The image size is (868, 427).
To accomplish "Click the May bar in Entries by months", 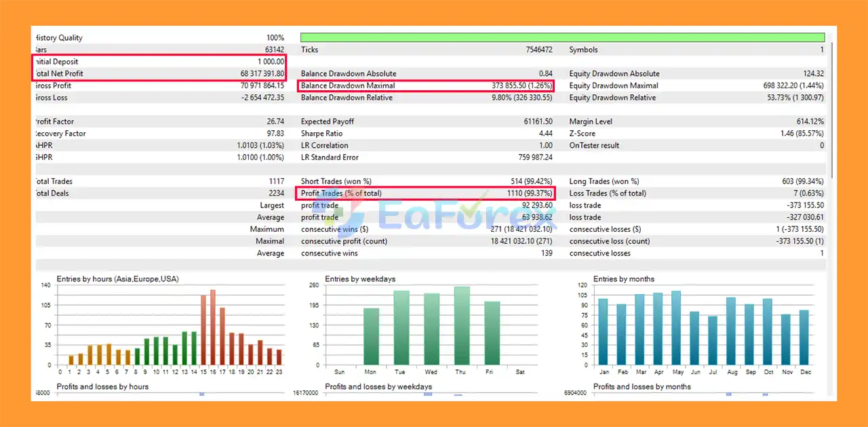I will click(676, 328).
